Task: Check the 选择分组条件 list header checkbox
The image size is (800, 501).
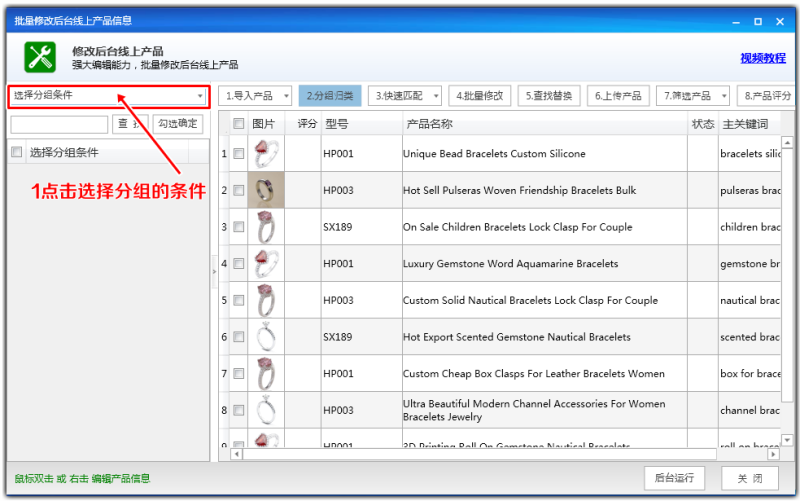Action: coord(17,152)
